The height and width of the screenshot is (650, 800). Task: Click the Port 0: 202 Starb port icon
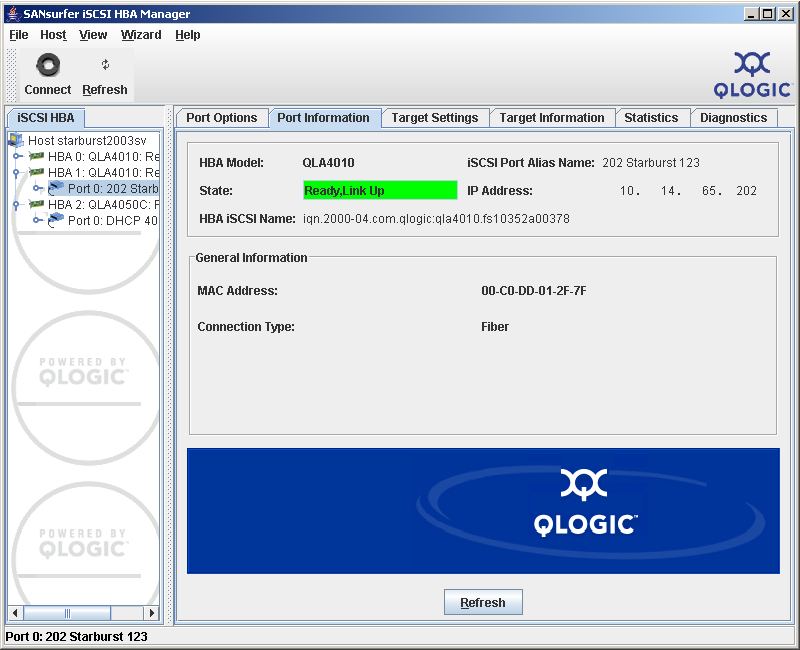pyautogui.click(x=56, y=188)
